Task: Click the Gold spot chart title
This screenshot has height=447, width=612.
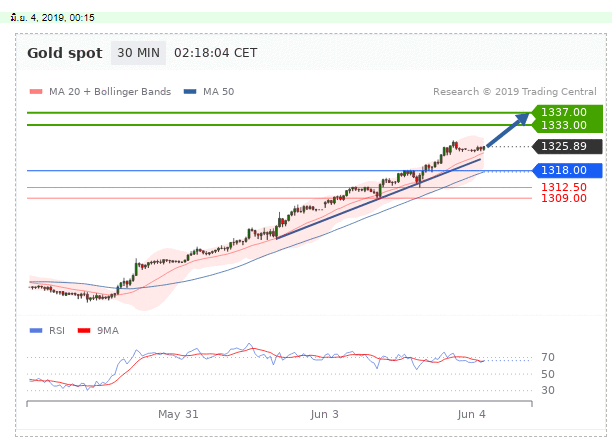Action: pyautogui.click(x=63, y=54)
